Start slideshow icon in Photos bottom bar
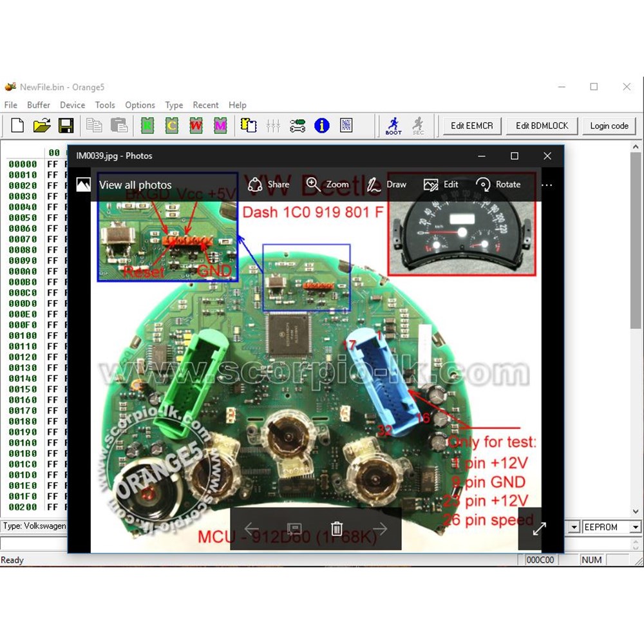644x644 pixels. pyautogui.click(x=294, y=528)
